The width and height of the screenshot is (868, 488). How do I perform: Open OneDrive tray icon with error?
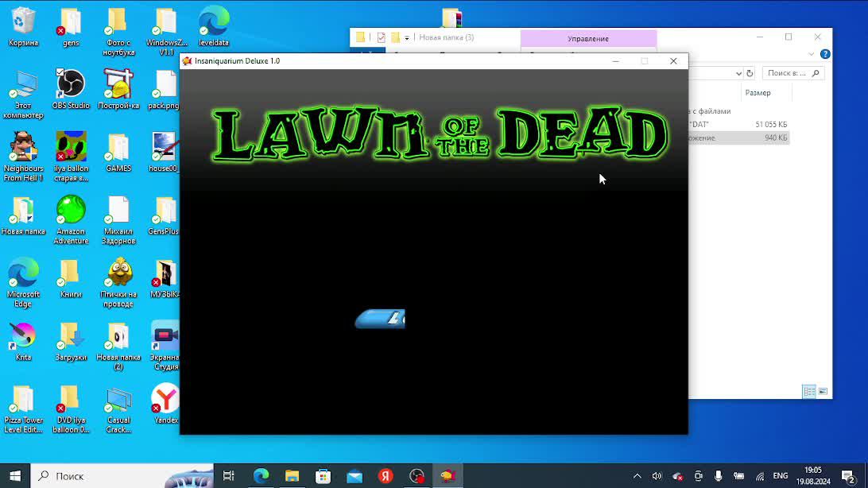pos(677,476)
